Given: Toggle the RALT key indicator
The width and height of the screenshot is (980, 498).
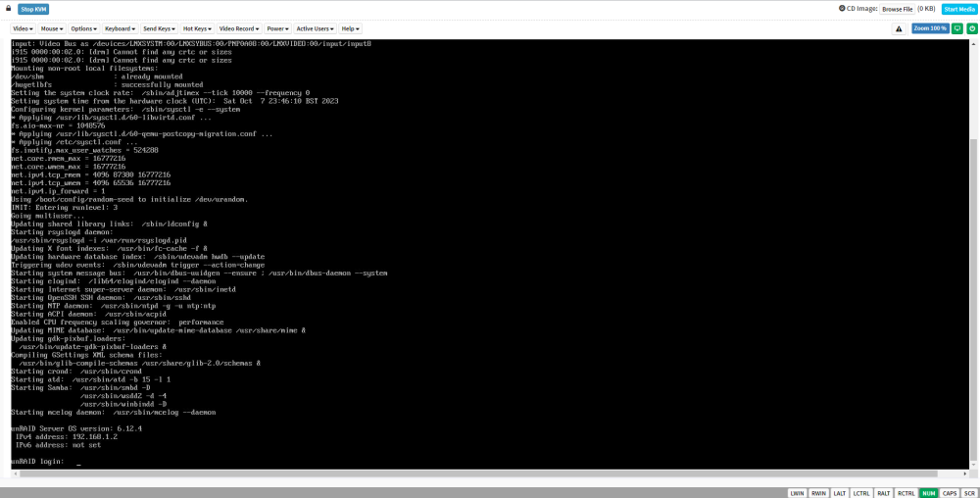Looking at the screenshot, I should 883,493.
